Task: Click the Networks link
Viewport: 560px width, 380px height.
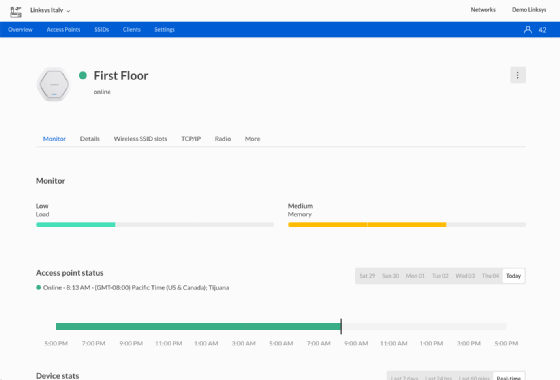Action: point(483,10)
